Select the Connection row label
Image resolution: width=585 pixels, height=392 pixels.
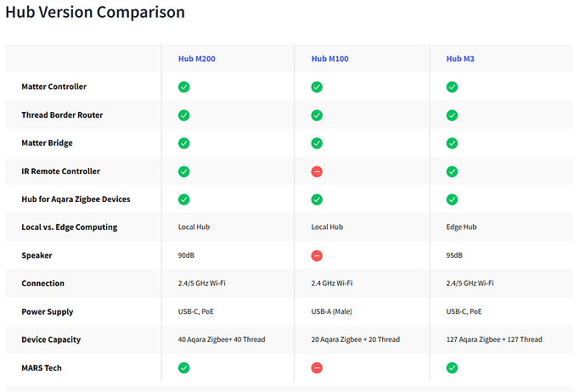pos(42,283)
